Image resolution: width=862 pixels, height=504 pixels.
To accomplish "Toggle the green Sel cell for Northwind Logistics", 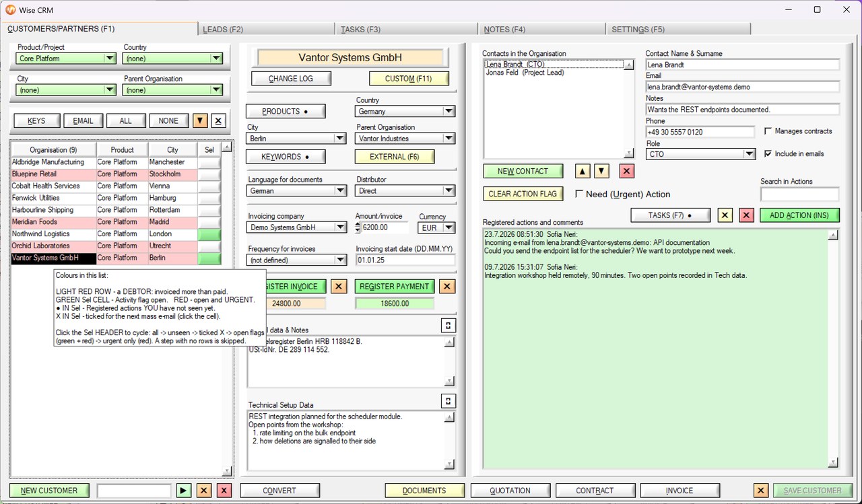I will [209, 234].
